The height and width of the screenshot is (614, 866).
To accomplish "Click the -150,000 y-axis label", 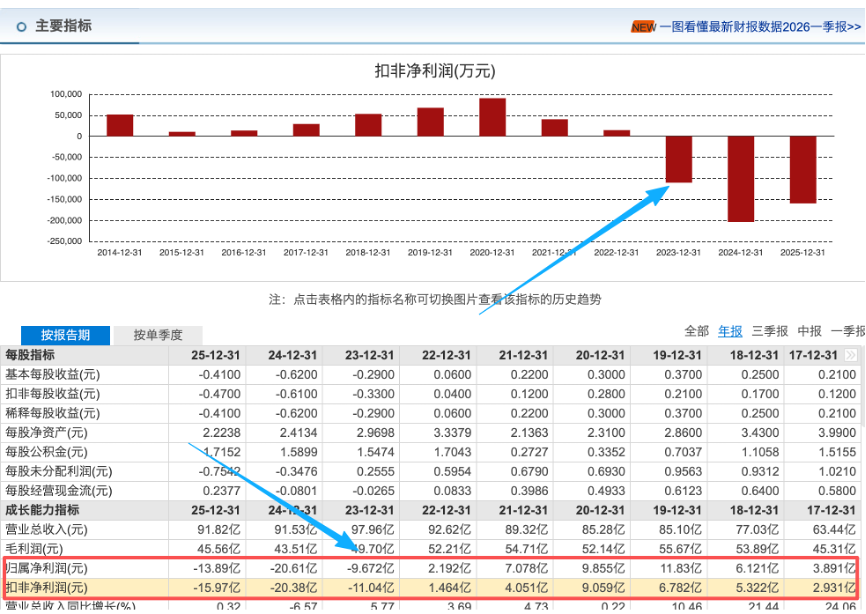I will click(x=64, y=199).
